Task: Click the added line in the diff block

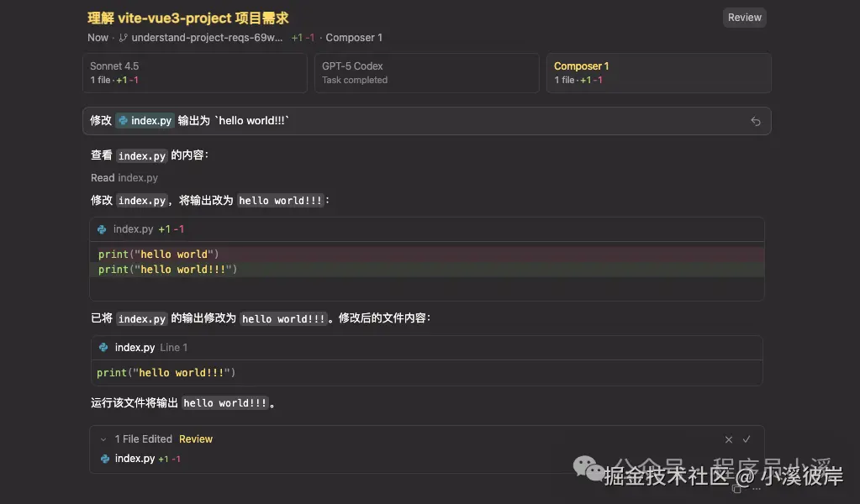Action: click(427, 270)
